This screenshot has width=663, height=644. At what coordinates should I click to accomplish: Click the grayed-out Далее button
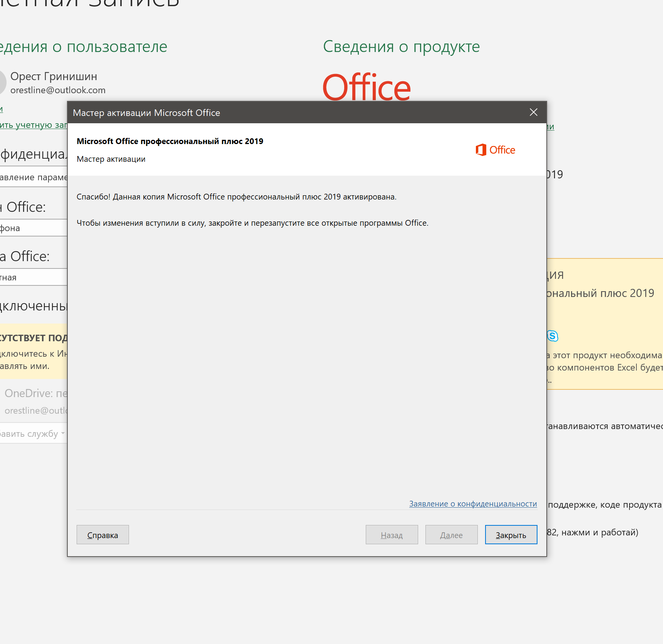click(x=451, y=535)
